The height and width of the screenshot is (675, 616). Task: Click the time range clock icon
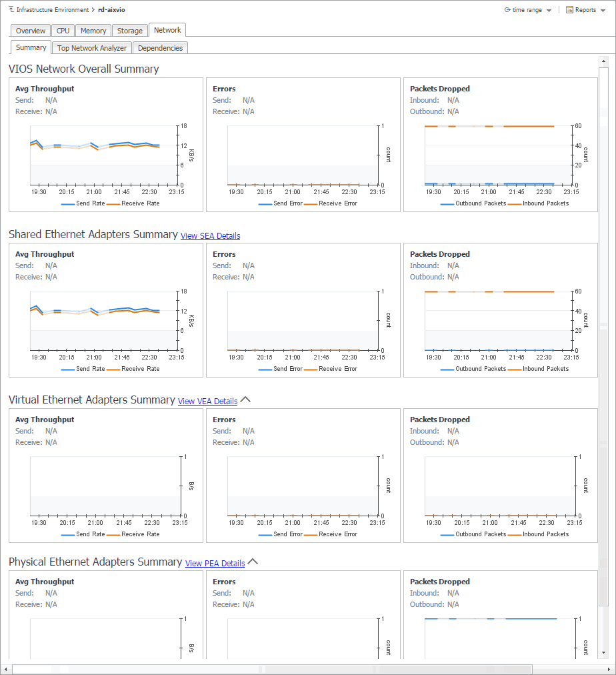507,10
